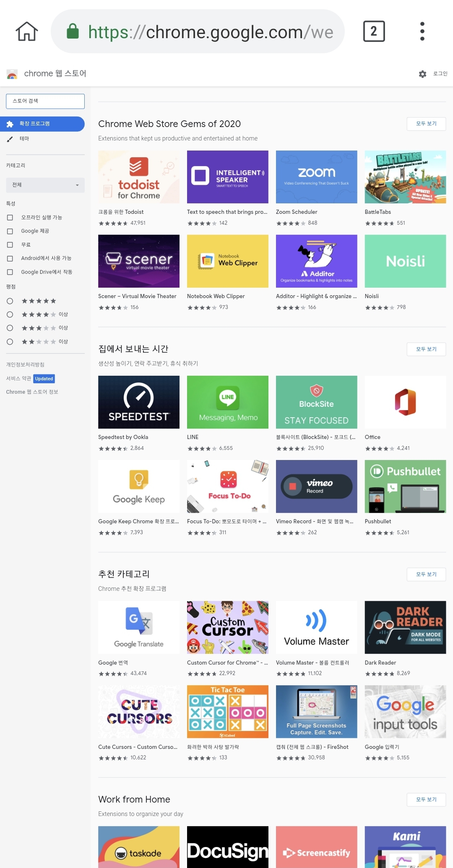
Task: Open the 서비스 약관 link
Action: pos(18,378)
